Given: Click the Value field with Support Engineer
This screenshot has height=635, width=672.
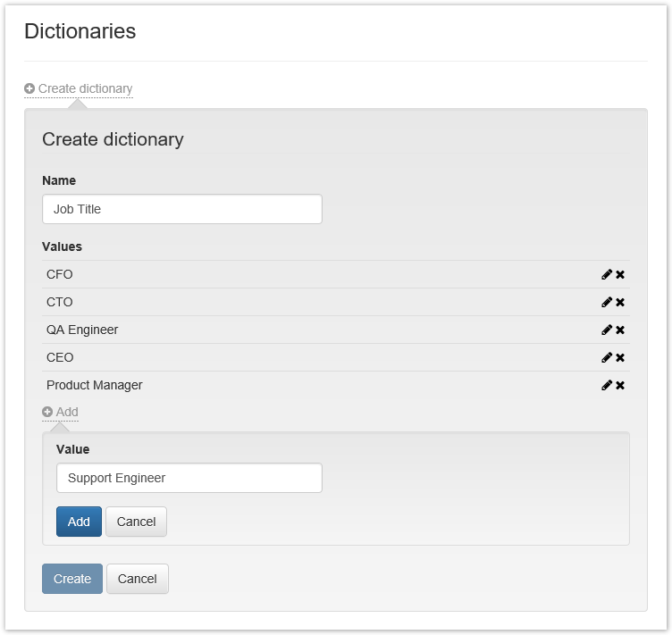Looking at the screenshot, I should (189, 478).
